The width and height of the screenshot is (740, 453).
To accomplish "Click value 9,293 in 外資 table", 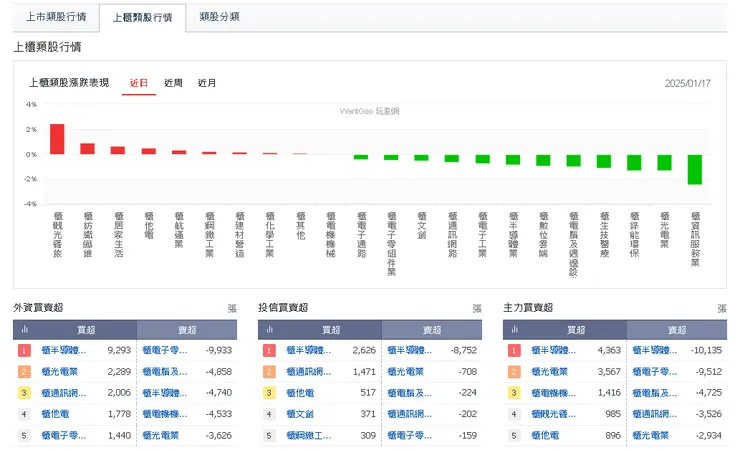I will click(119, 350).
